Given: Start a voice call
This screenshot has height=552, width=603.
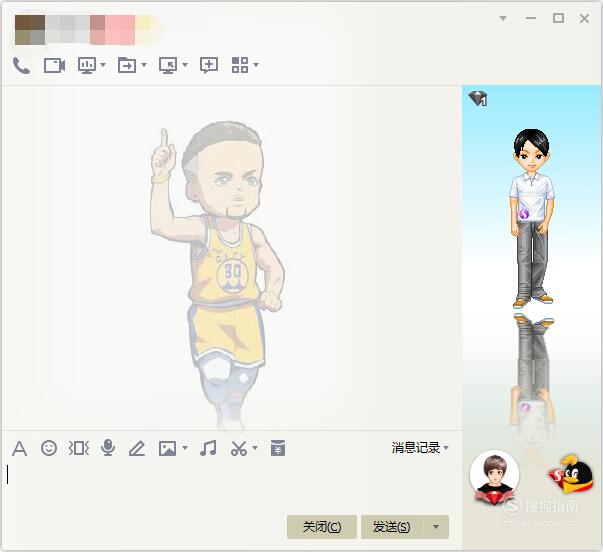Looking at the screenshot, I should pyautogui.click(x=21, y=65).
